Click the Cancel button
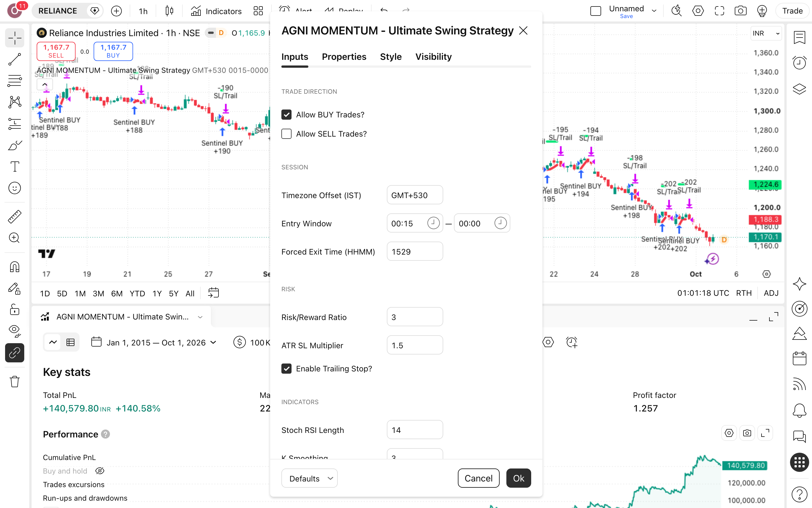Viewport: 812px width, 508px height. pyautogui.click(x=478, y=478)
